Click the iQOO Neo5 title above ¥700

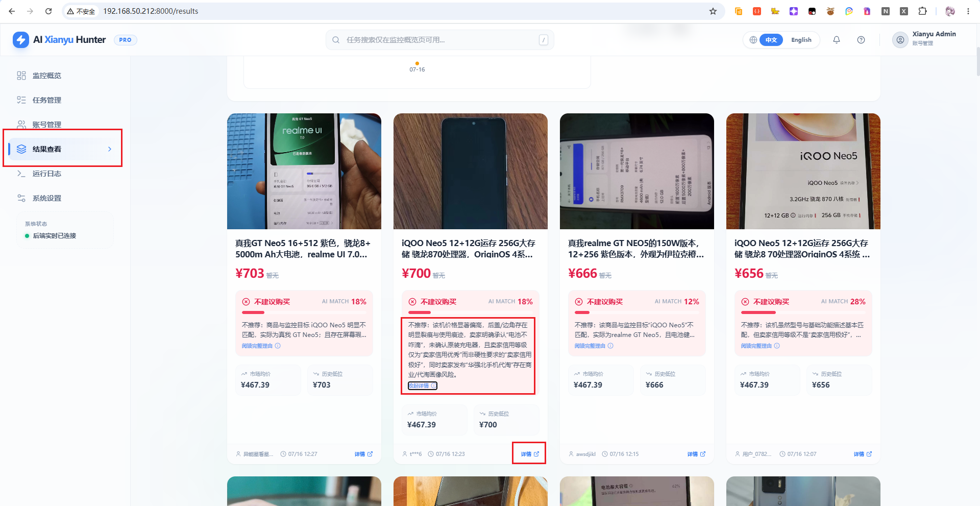point(469,249)
